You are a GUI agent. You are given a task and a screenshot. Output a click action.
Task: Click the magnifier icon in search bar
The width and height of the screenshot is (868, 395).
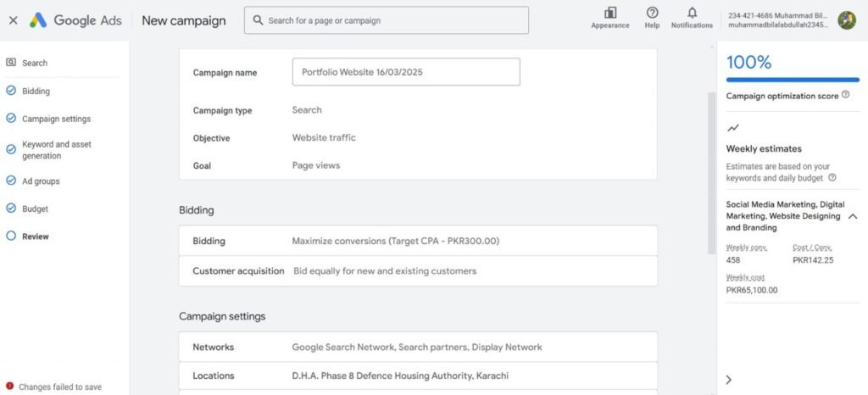click(258, 20)
